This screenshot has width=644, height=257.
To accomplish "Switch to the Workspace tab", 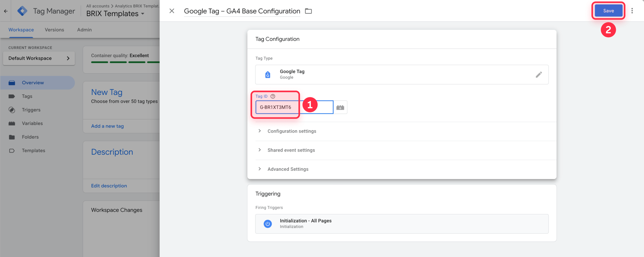I will [21, 30].
